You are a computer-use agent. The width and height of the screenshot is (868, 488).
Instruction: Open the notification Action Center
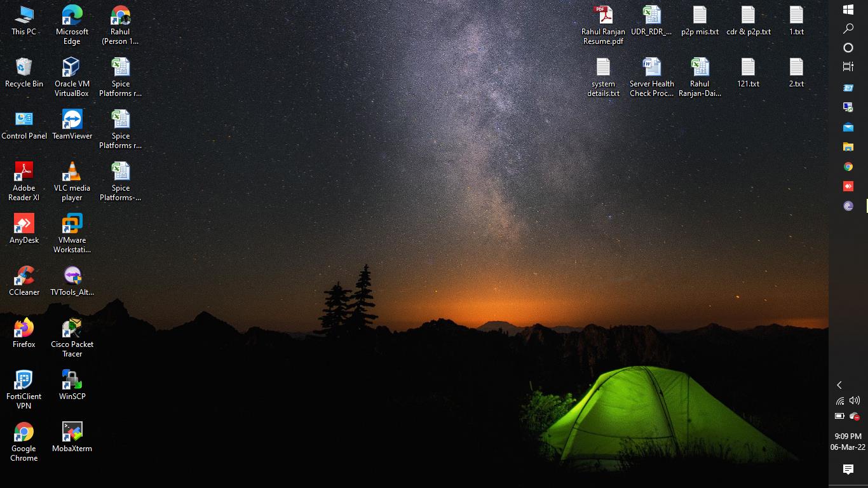pos(848,470)
